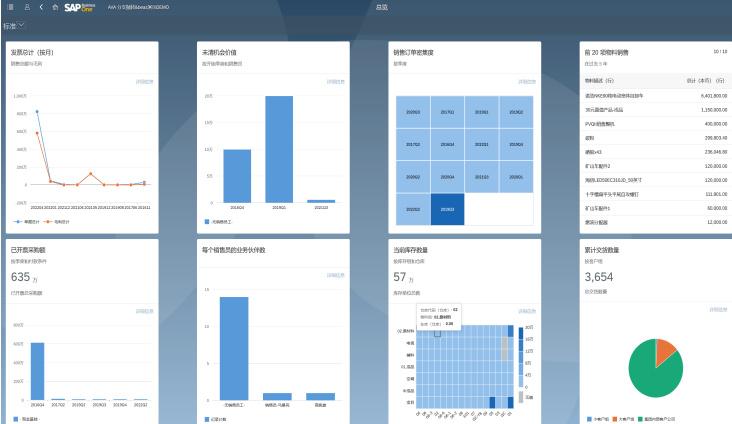The width and height of the screenshot is (732, 424).
Task: Open 详细信息 link in 每个销售员的业务伙伴数 card
Action: click(x=336, y=276)
